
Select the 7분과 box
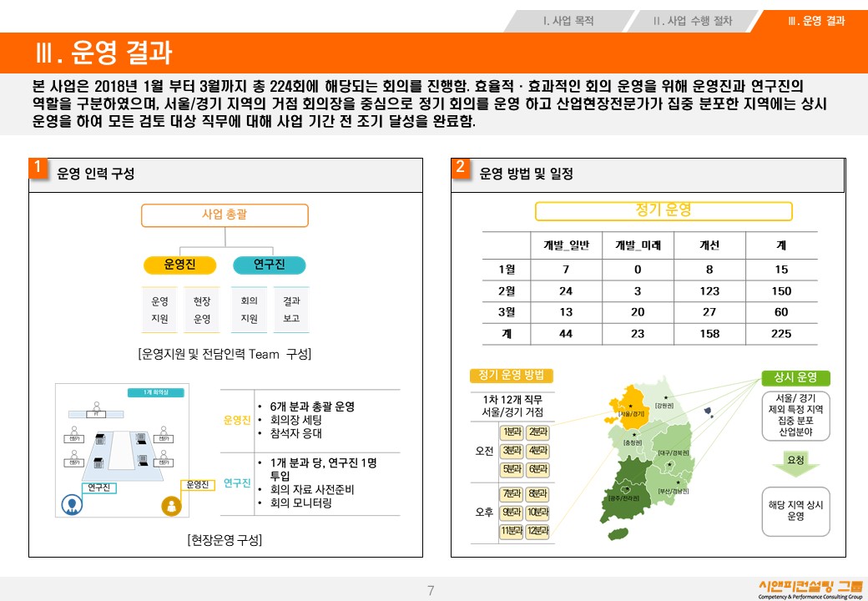[x=512, y=493]
